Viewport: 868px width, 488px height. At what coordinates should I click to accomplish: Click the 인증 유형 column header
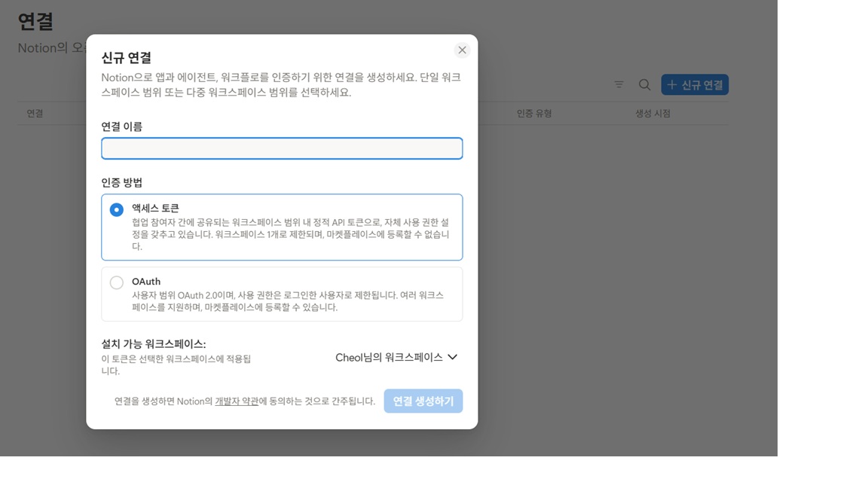[534, 114]
